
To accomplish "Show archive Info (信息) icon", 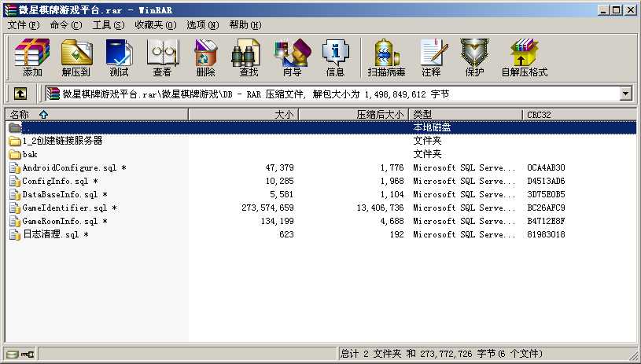I will click(335, 57).
